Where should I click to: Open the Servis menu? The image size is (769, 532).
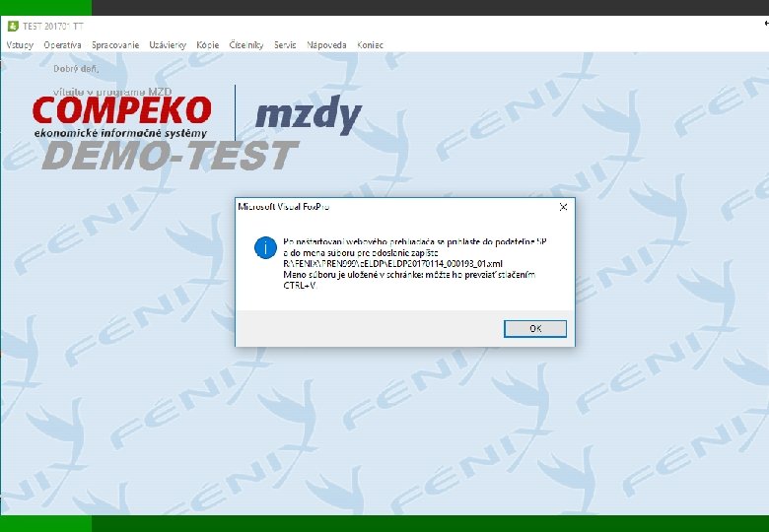pos(285,45)
